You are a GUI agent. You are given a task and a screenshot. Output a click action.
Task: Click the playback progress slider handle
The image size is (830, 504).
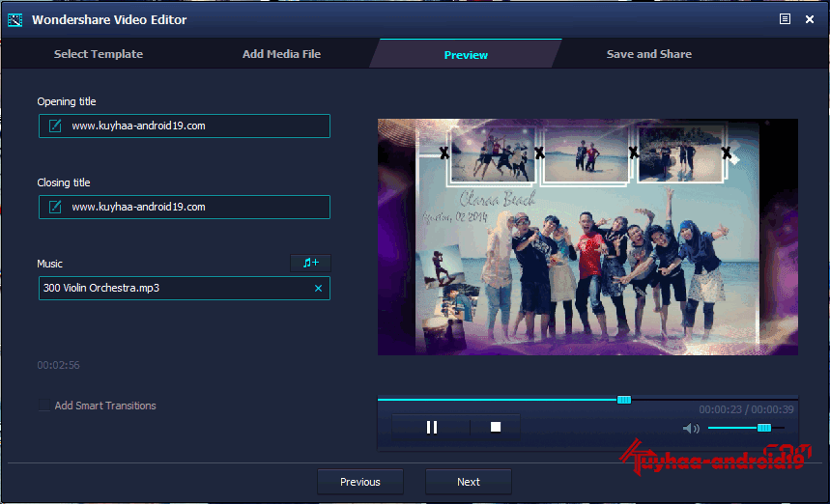point(624,400)
